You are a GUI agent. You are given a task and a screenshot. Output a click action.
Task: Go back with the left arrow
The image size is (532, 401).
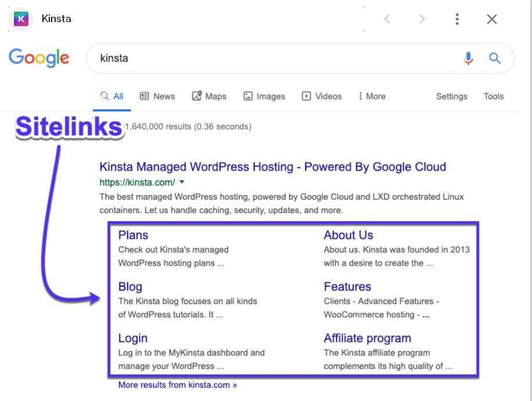(x=387, y=19)
